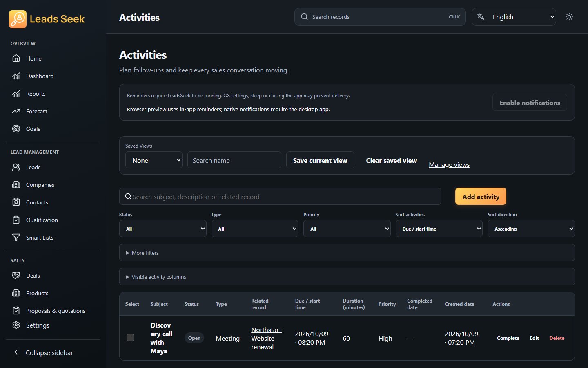Click the Discovery call with Maya subject
The image size is (588, 368).
(x=161, y=338)
